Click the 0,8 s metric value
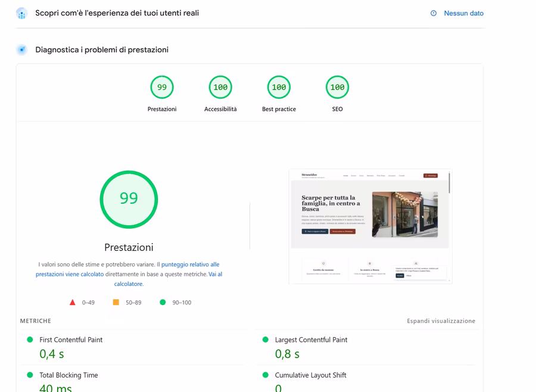This screenshot has height=392, width=536. pos(287,354)
